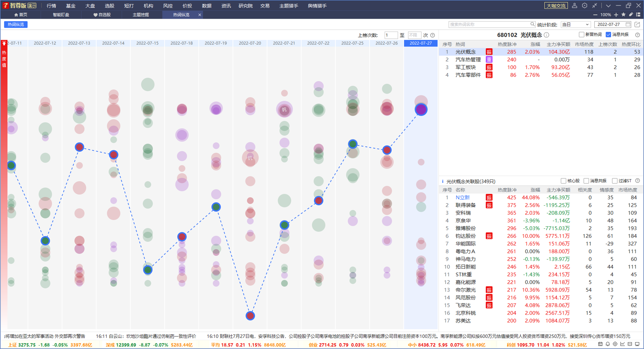
Task: Click the 2022-07-27 purple chart bubble
Action: pyautogui.click(x=421, y=110)
